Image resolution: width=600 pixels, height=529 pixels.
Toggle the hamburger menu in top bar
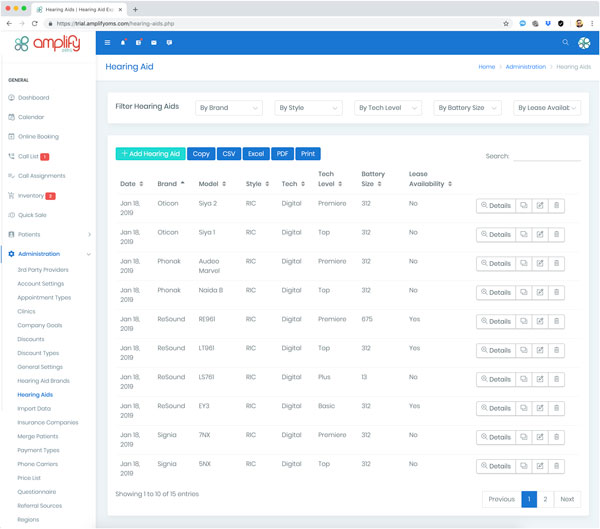[108, 43]
